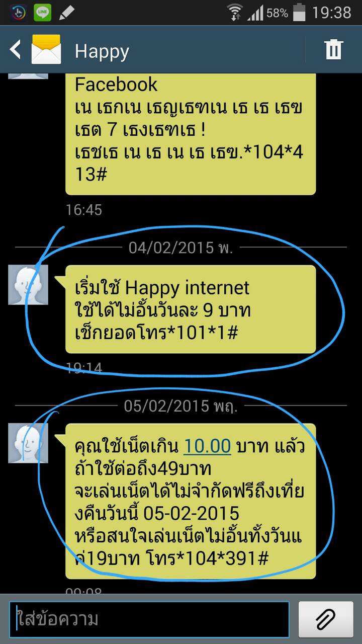Tap the envelope messaging icon
The height and width of the screenshot is (644, 362).
[46, 50]
